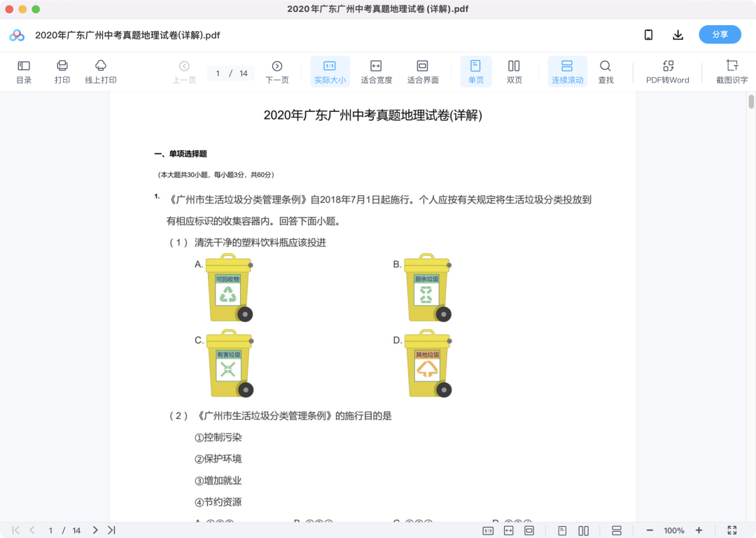Click the 打印 print icon

click(62, 72)
